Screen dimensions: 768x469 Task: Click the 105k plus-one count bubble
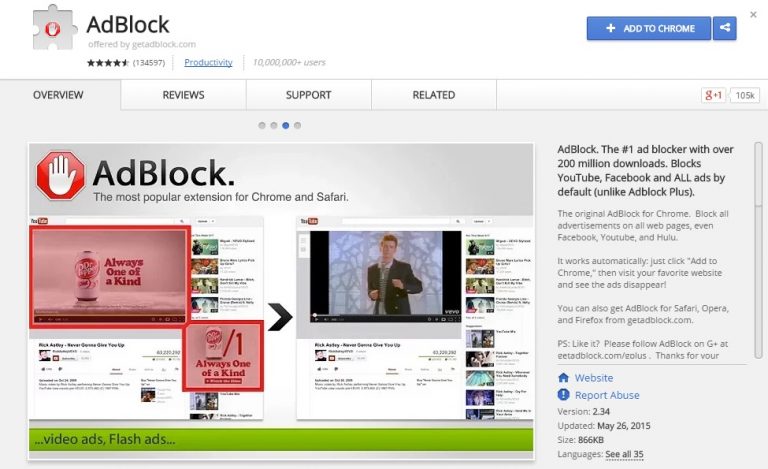point(744,95)
